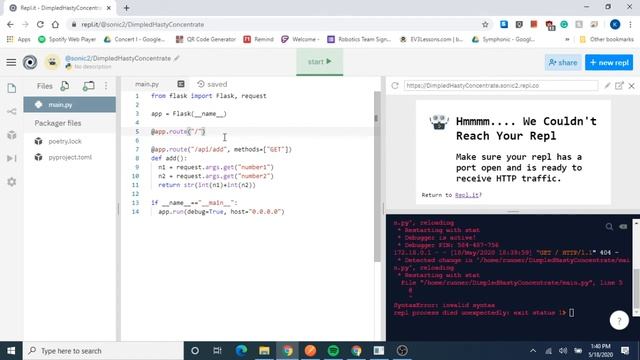Screen dimensions: 640x360
Task: Click the Windows taskbar search box
Action: click(x=103, y=351)
